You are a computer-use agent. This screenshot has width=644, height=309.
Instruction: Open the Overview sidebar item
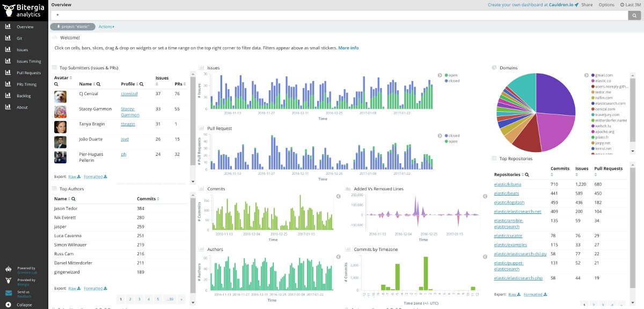[24, 27]
